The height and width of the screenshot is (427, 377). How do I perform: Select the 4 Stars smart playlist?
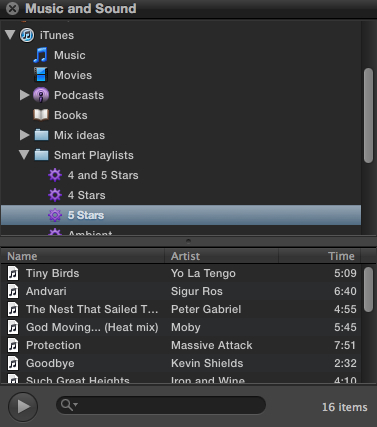[87, 195]
